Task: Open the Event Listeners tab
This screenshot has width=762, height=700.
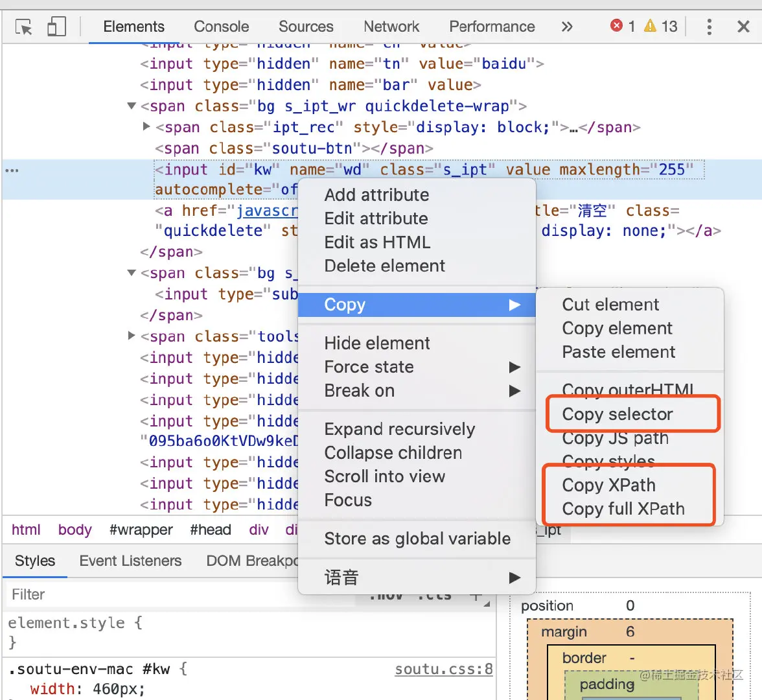Action: coord(130,561)
